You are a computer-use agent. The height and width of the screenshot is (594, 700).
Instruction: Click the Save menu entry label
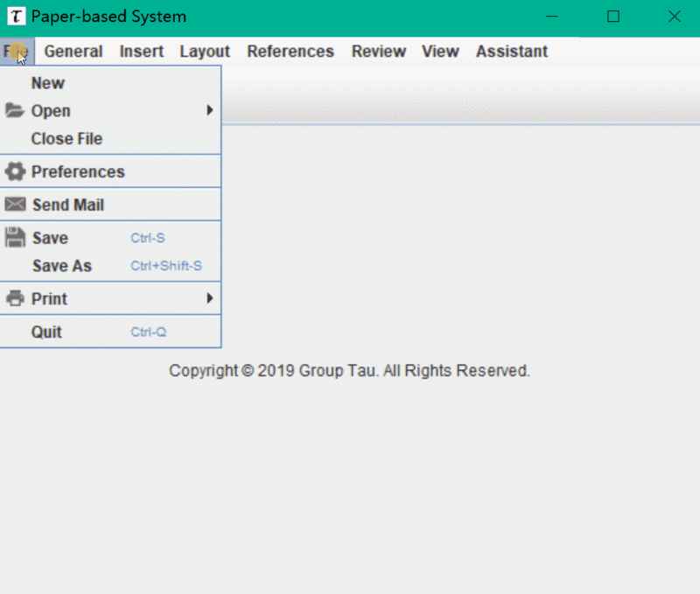point(50,238)
